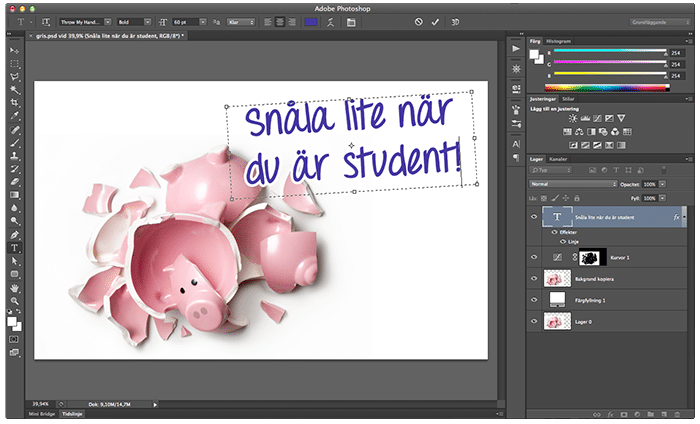Toggle lock transparent pixels
The width and height of the screenshot is (700, 424).
pyautogui.click(x=544, y=198)
